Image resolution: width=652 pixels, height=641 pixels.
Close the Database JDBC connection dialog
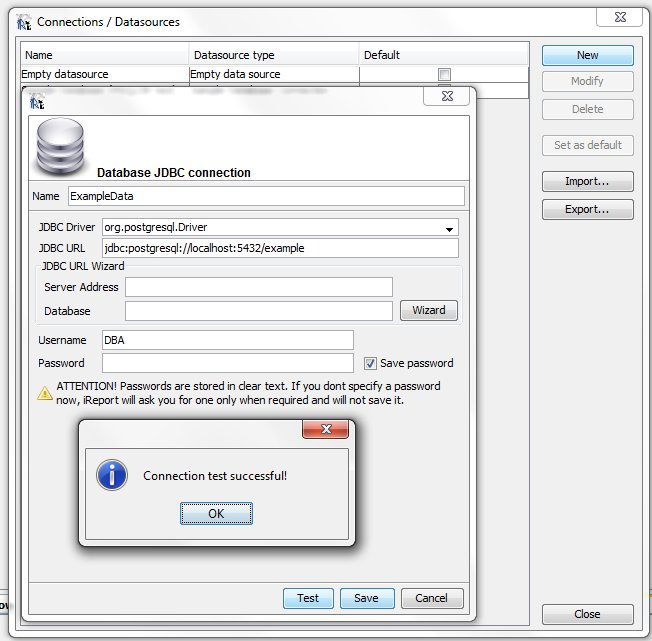(447, 96)
